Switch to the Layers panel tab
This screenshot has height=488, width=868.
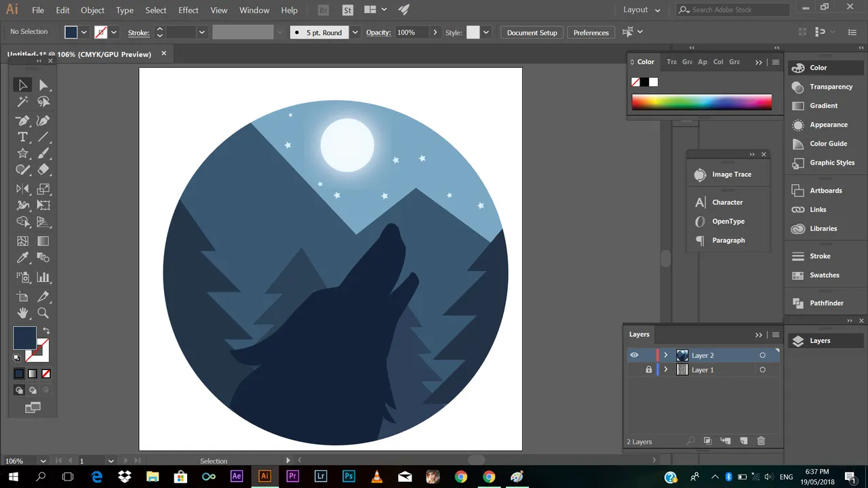click(x=639, y=334)
